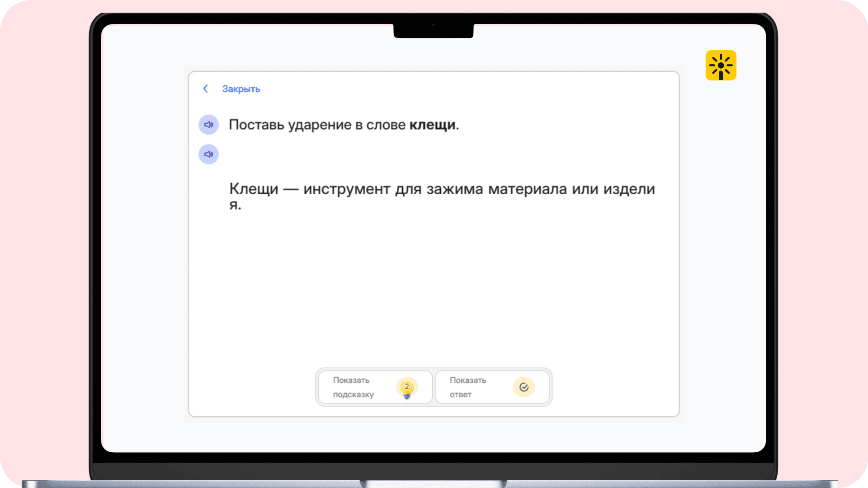Viewport: 868px width, 488px height.
Task: Click the word удаpение in instruction
Action: (320, 125)
